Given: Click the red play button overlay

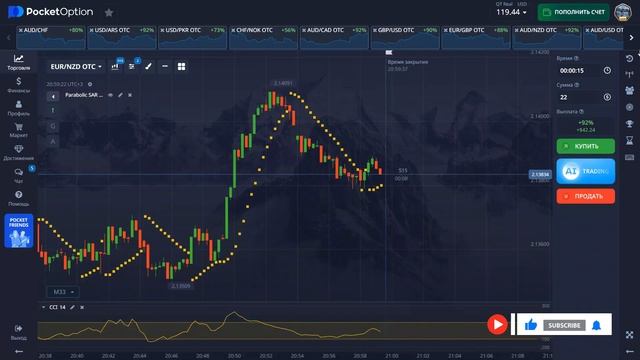Looking at the screenshot, I should tap(497, 324).
